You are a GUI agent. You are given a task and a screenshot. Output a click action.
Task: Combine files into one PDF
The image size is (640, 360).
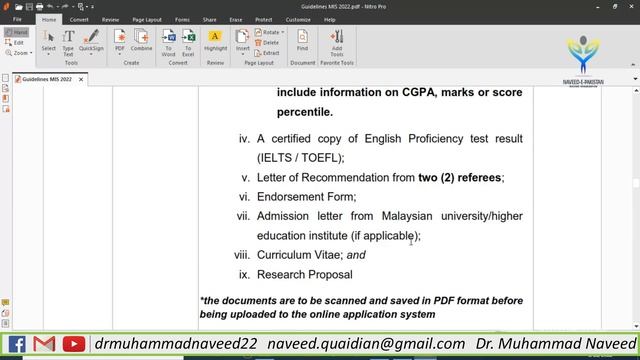[x=141, y=40]
